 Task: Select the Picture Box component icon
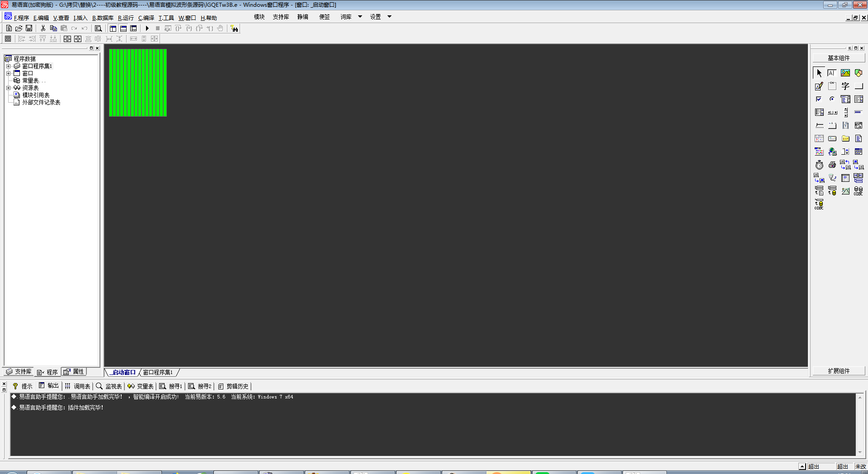tap(845, 73)
